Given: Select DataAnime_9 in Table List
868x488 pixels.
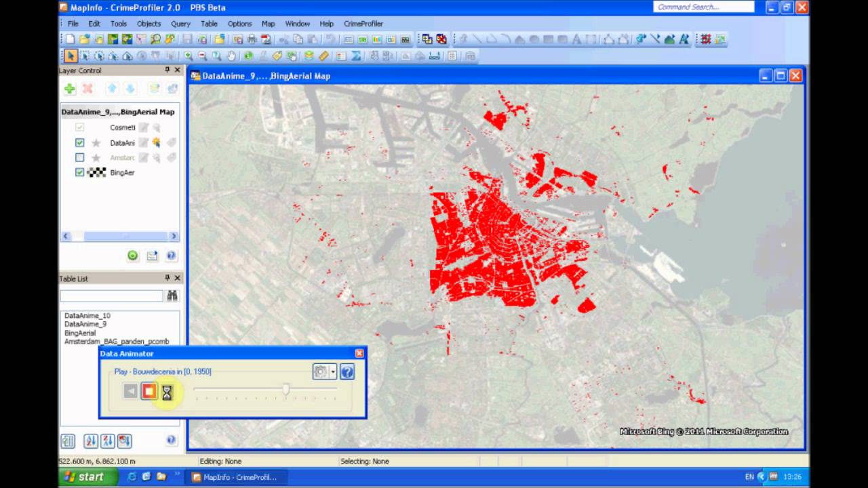Looking at the screenshot, I should point(85,324).
